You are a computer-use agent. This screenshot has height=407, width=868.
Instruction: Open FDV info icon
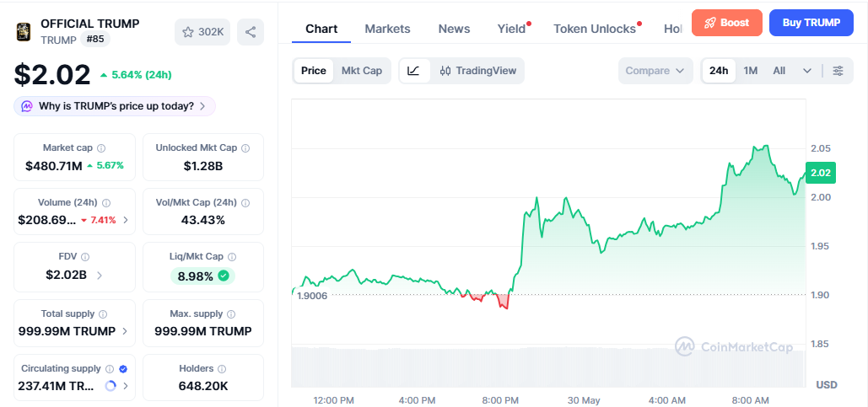[85, 257]
